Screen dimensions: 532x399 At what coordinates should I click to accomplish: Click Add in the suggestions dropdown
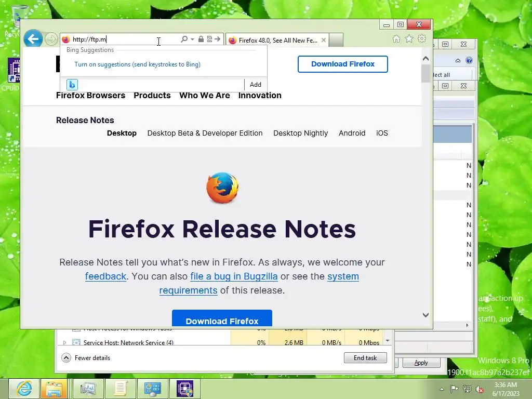(x=256, y=85)
